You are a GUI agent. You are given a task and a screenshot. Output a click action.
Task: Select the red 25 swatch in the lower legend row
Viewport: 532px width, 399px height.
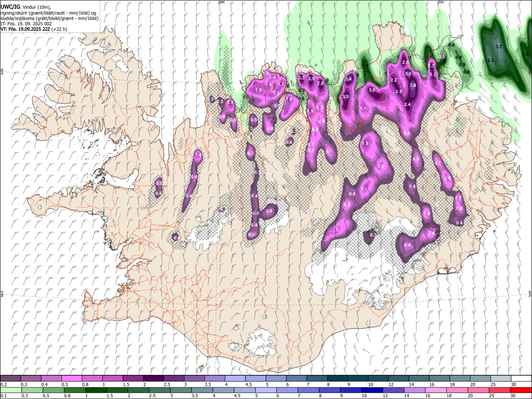[x=500, y=390]
